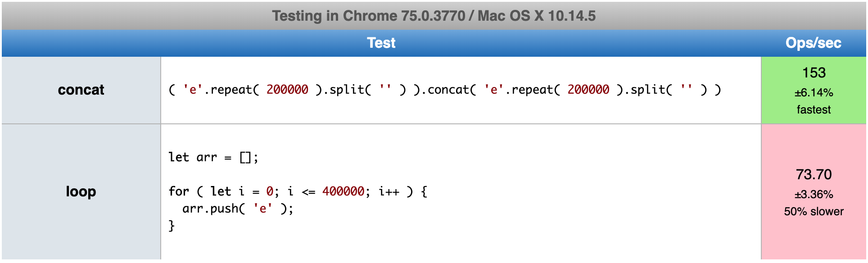Click the 'for ( let i = 0' loop line
This screenshot has height=263, width=868.
pyautogui.click(x=298, y=191)
